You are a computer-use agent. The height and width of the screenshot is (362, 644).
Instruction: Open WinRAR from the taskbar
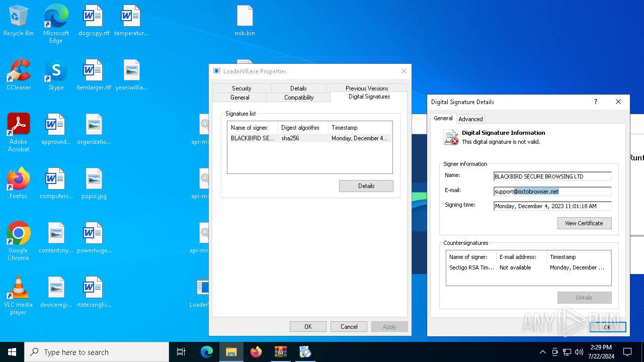click(x=280, y=352)
